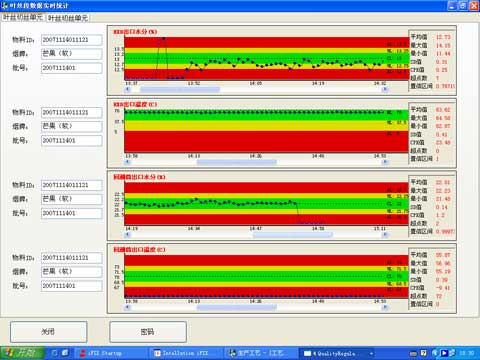Open the Windows 开始 Start menu
This screenshot has height=360, width=480.
click(22, 353)
